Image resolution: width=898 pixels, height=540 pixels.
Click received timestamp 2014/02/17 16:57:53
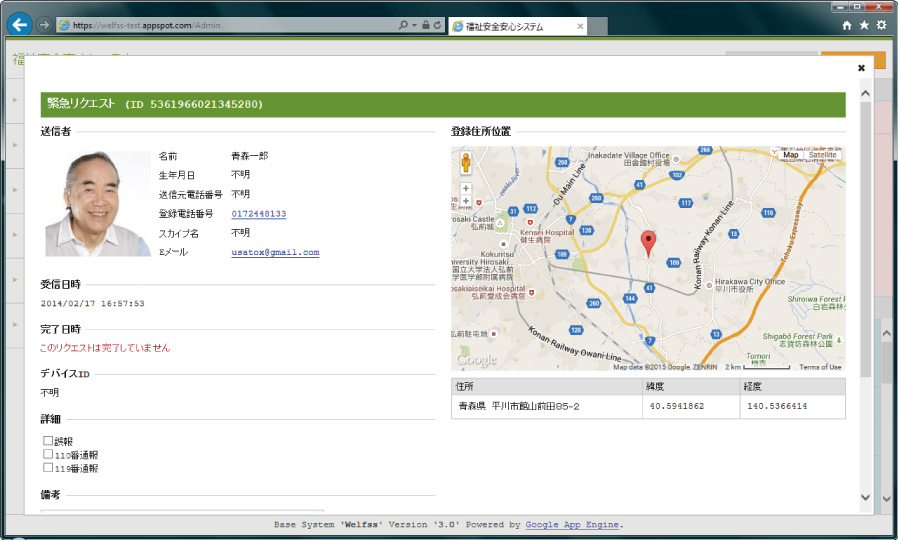click(x=92, y=303)
